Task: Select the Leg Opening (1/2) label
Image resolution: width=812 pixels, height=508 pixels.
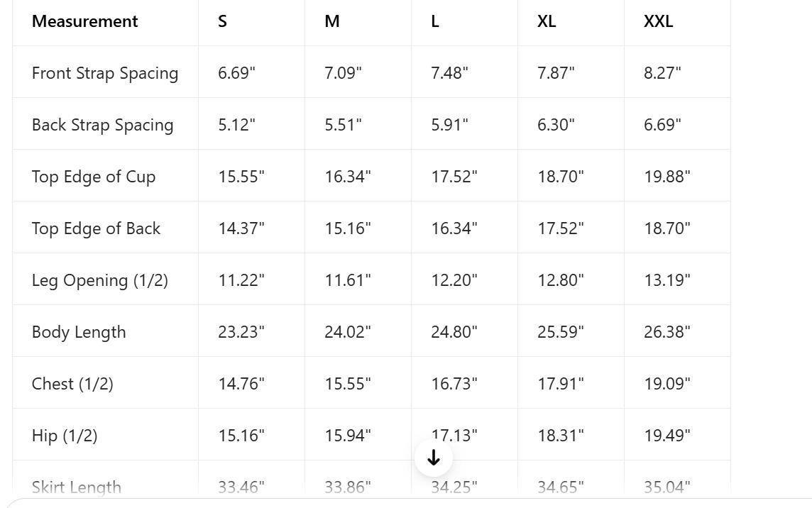Action: click(100, 280)
